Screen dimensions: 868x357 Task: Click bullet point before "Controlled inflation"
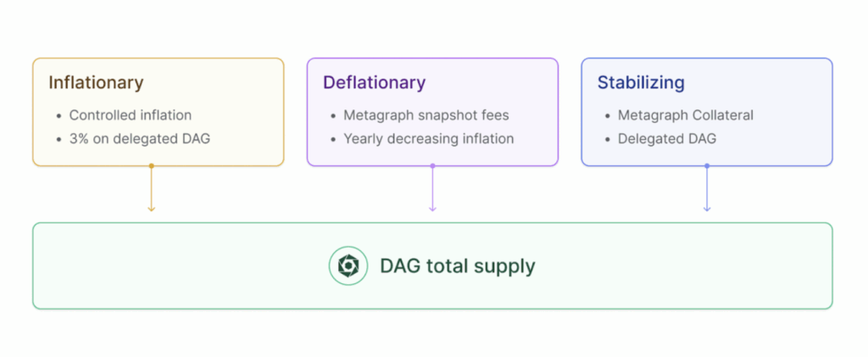[58, 116]
